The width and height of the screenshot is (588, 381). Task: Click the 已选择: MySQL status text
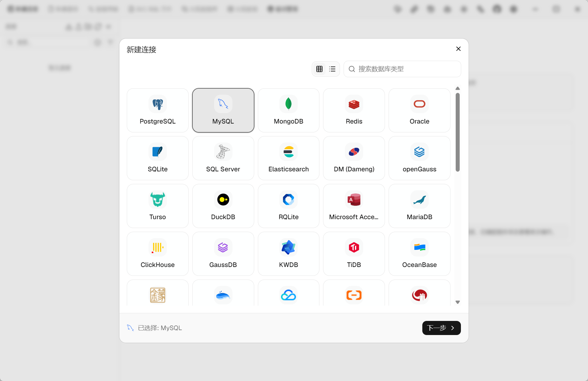click(x=160, y=328)
